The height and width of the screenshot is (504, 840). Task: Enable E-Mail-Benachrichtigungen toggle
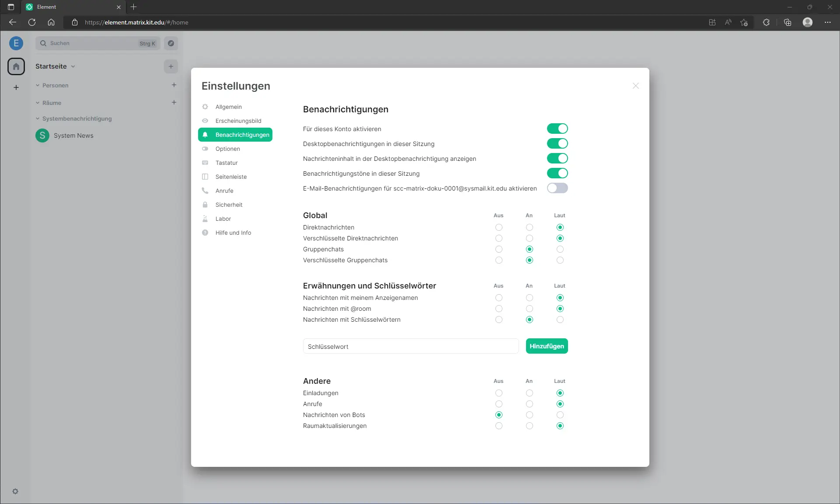[558, 188]
